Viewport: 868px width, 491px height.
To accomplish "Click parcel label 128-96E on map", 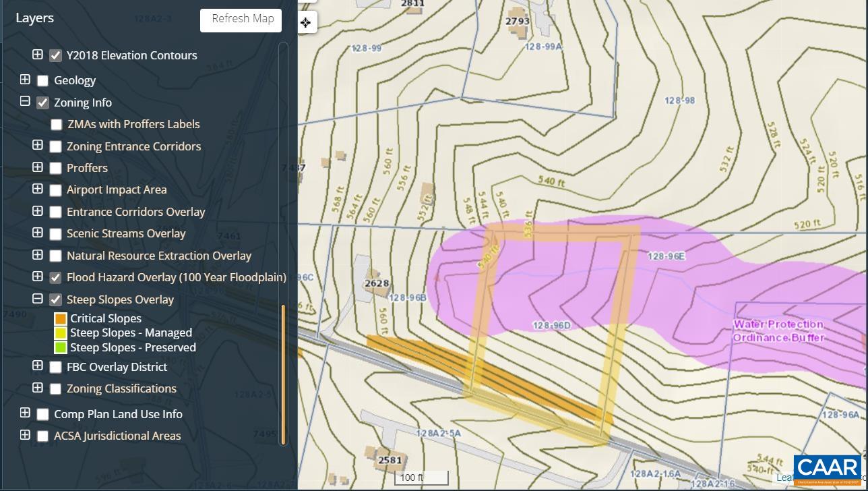I will [x=666, y=256].
